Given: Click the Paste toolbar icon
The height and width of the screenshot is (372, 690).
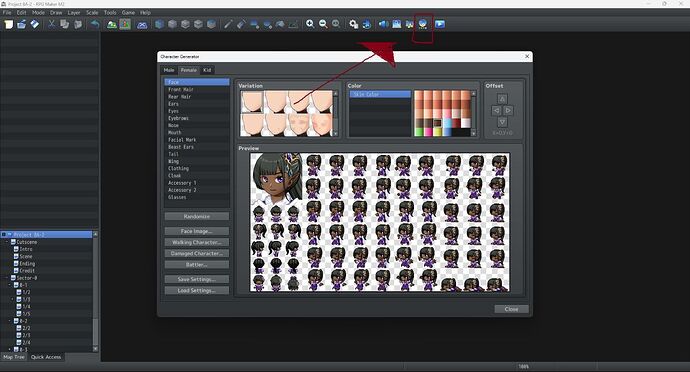Looking at the screenshot, I should pyautogui.click(x=78, y=24).
